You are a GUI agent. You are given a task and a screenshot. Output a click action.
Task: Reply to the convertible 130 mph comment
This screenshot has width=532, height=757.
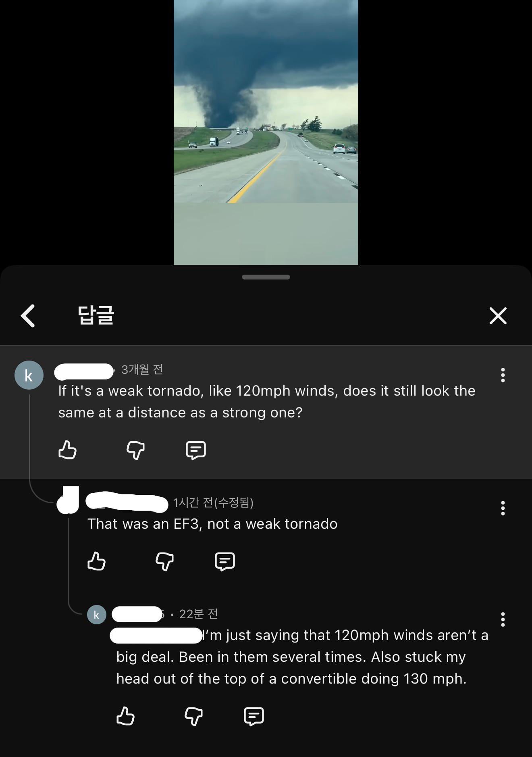pyautogui.click(x=254, y=716)
